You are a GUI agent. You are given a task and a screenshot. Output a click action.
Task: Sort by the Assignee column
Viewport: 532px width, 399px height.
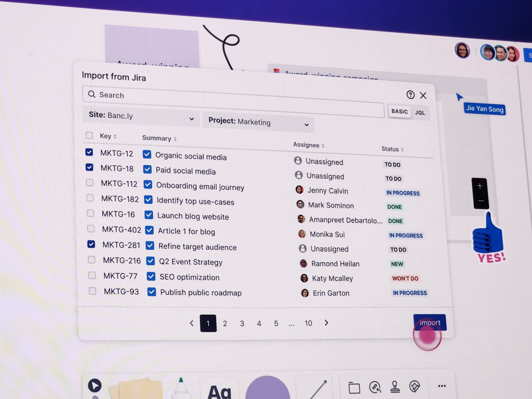[309, 145]
